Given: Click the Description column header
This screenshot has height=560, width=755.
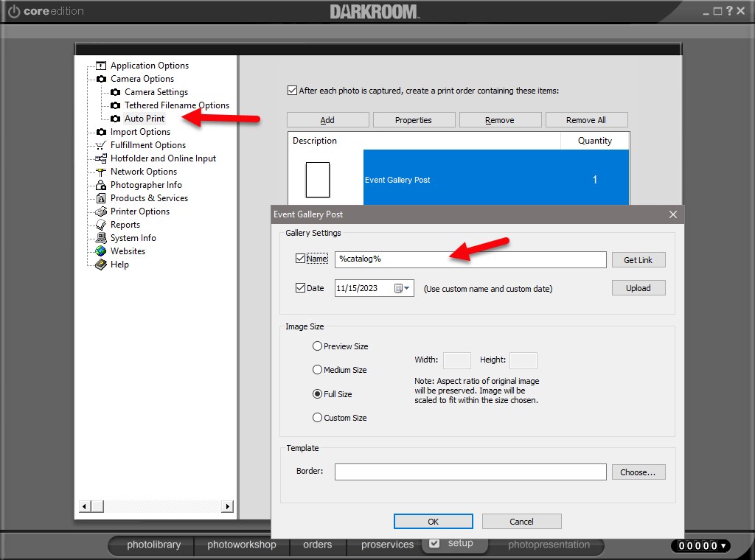Looking at the screenshot, I should [x=424, y=141].
